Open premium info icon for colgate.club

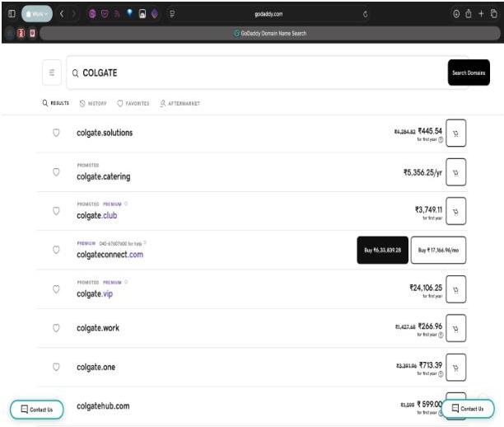[126, 204]
